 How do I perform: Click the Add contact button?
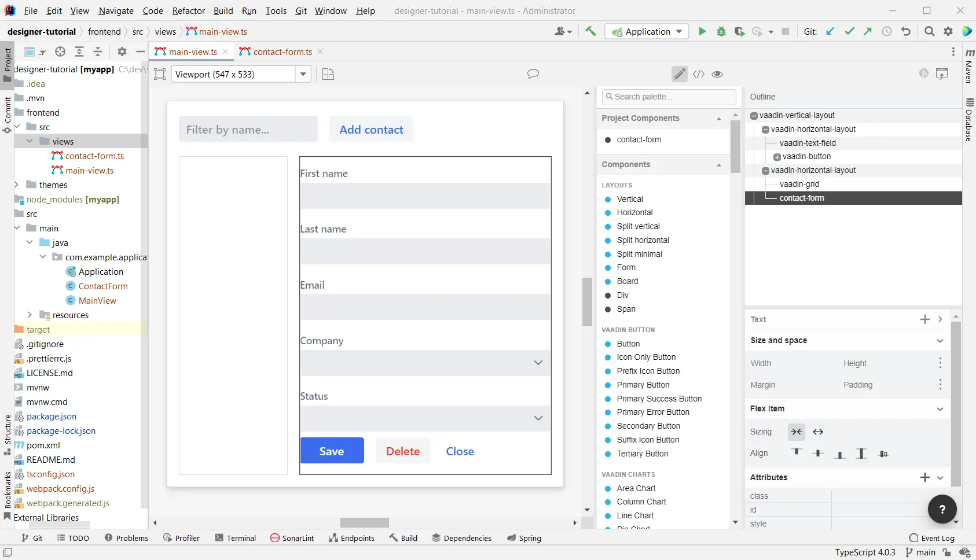[371, 130]
